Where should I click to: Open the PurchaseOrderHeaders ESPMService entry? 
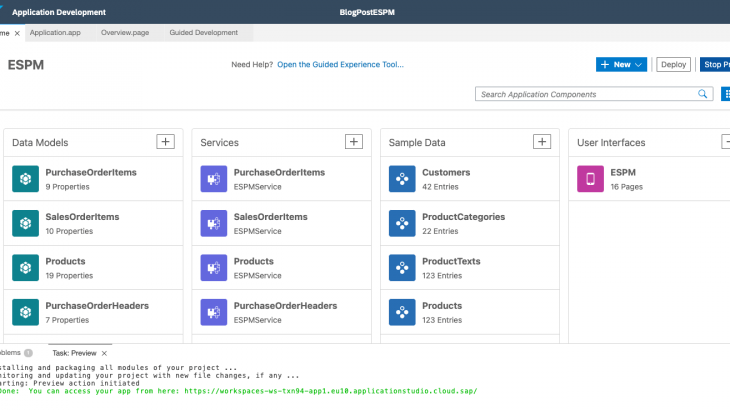point(282,312)
